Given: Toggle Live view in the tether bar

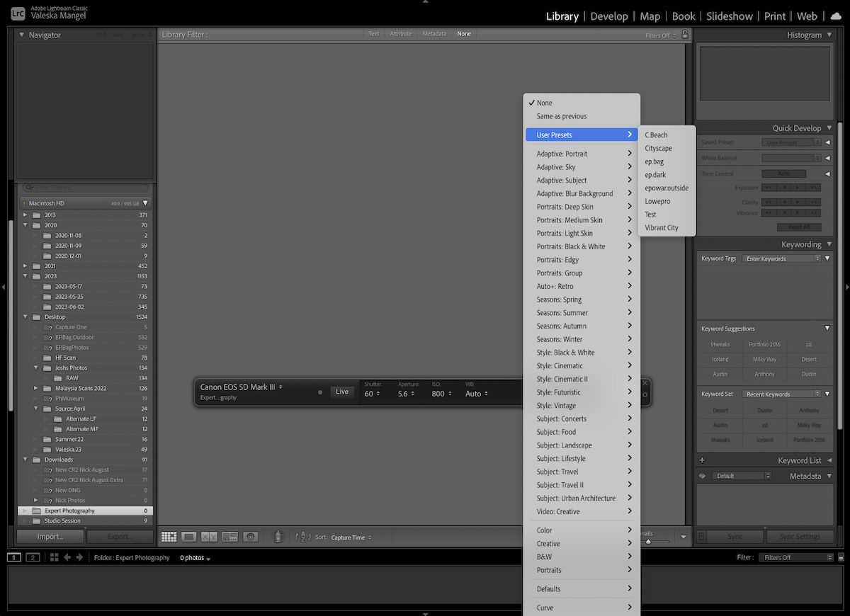Looking at the screenshot, I should [x=342, y=390].
